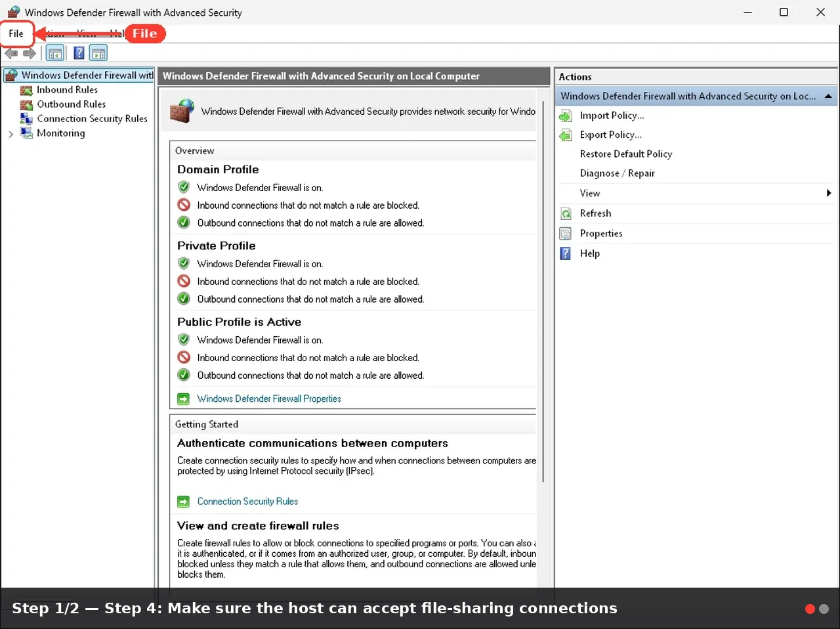Click the "Private Profile" heading
Viewport: 840px width, 629px height.
coord(217,246)
